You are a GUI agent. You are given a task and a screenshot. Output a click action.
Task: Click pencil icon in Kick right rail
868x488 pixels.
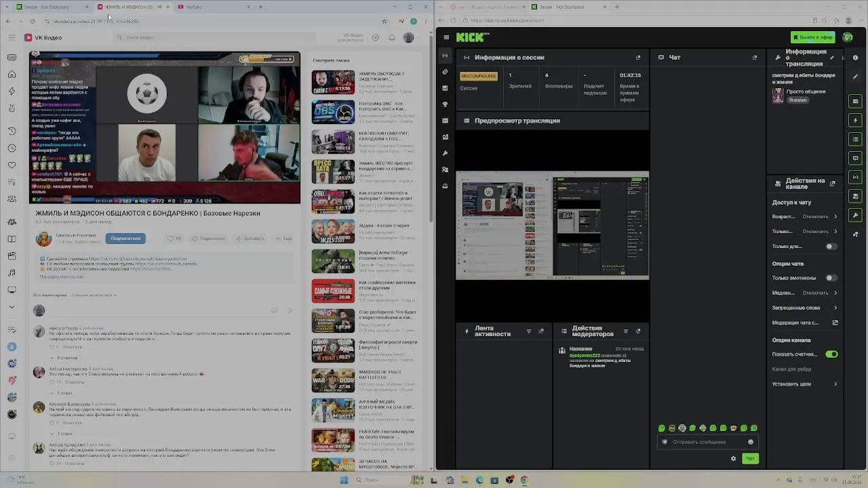coord(856,77)
